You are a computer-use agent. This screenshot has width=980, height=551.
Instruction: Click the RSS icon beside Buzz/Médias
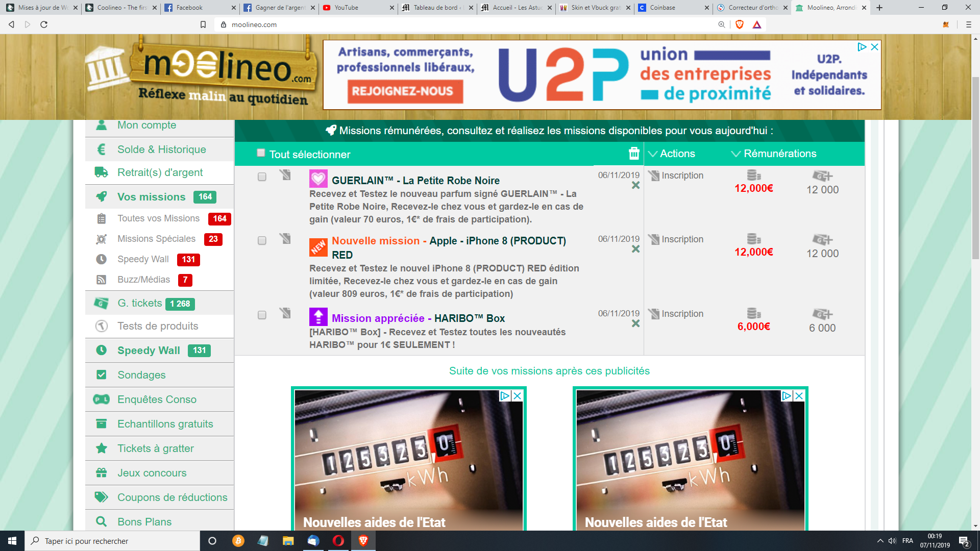[102, 280]
